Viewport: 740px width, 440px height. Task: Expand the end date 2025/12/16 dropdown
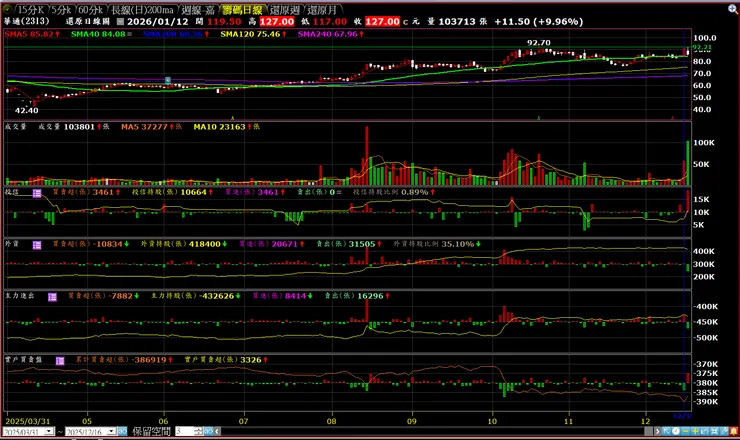tap(111, 432)
